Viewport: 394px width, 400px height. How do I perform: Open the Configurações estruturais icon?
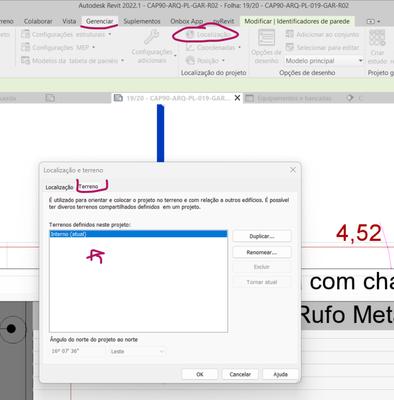[25, 34]
